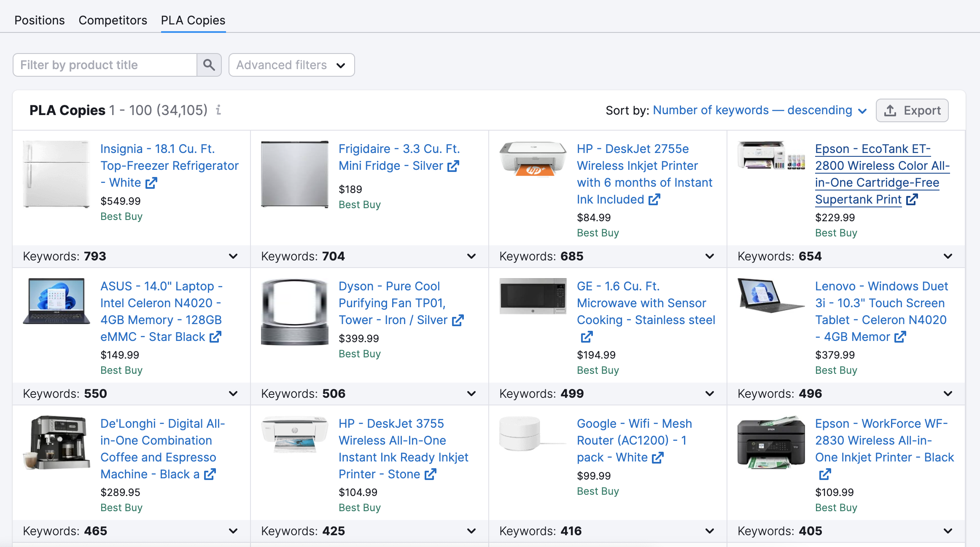Expand keywords 506 for Dyson fan
This screenshot has width=980, height=547.
(471, 394)
